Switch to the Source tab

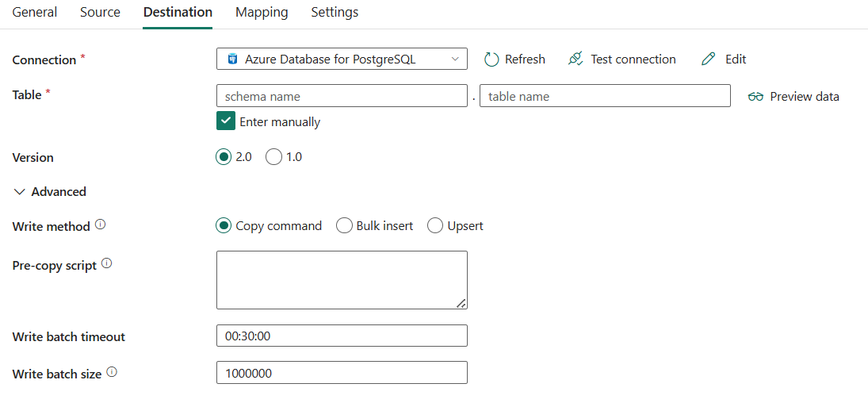pos(100,12)
